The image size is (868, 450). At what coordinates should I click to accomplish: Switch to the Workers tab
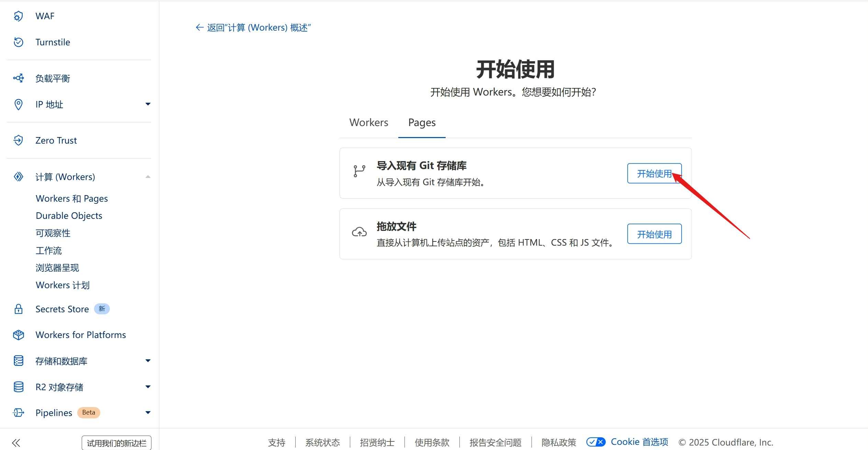point(369,123)
